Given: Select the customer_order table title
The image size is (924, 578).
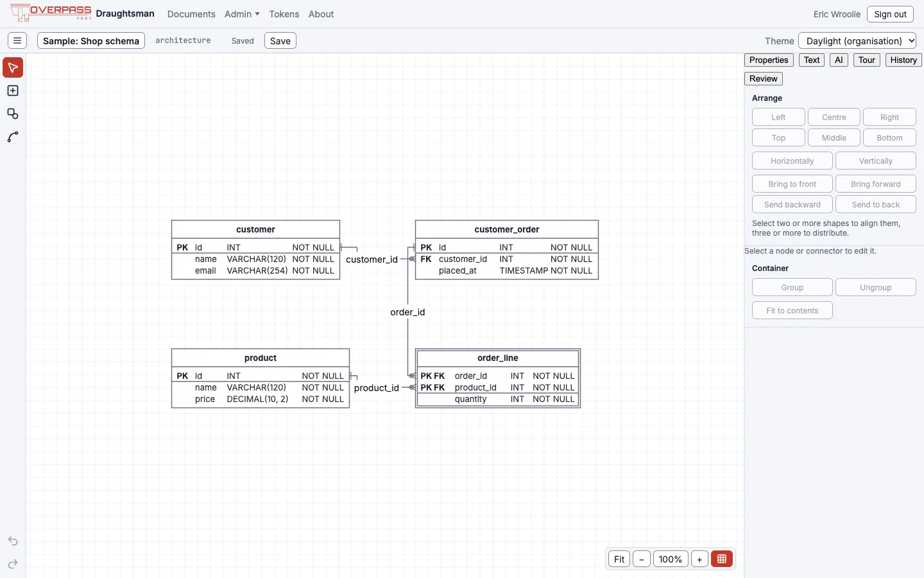Looking at the screenshot, I should pyautogui.click(x=507, y=229).
